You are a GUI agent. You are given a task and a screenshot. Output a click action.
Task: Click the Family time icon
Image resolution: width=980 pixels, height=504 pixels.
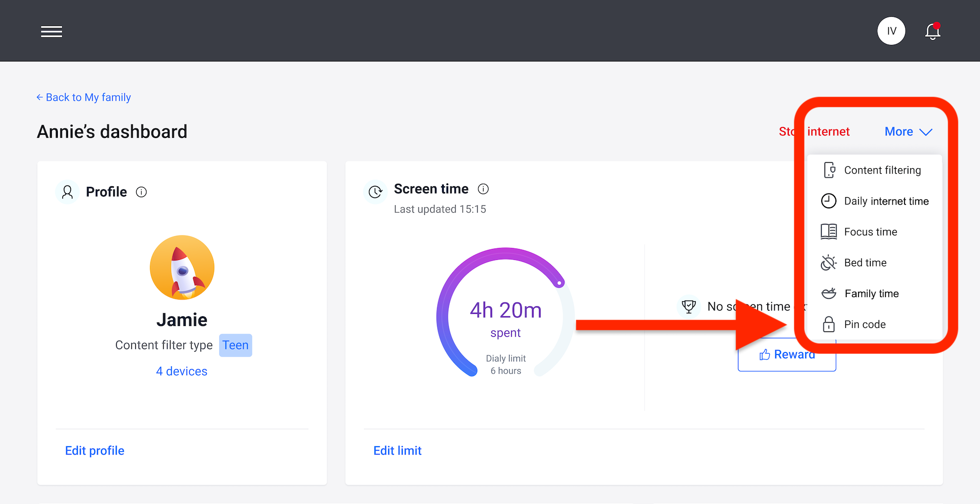pyautogui.click(x=829, y=293)
